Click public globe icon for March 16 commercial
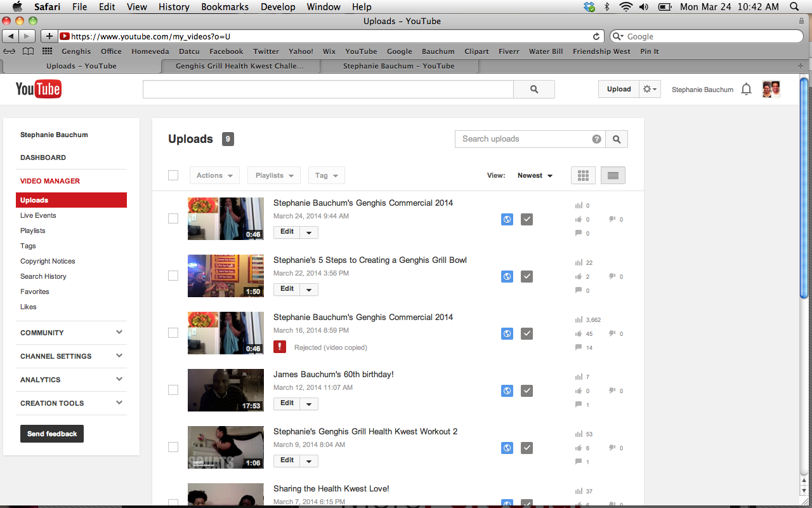Screen dimensions: 812x508 pyautogui.click(x=507, y=333)
